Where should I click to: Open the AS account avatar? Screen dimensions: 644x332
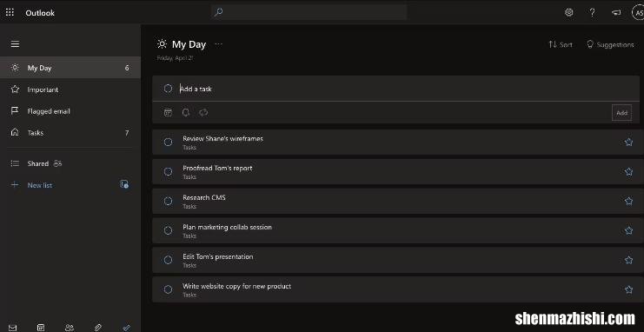point(638,12)
